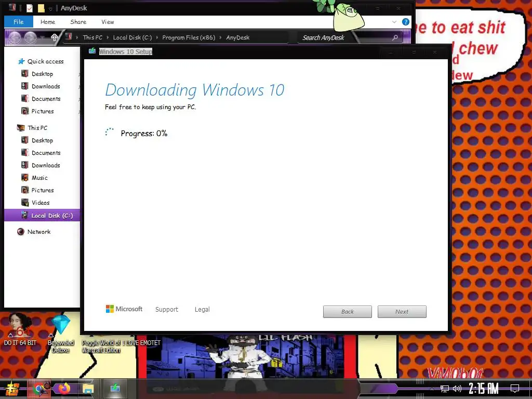The height and width of the screenshot is (399, 532).
Task: Select Quick access in the navigation pane
Action: [46, 61]
